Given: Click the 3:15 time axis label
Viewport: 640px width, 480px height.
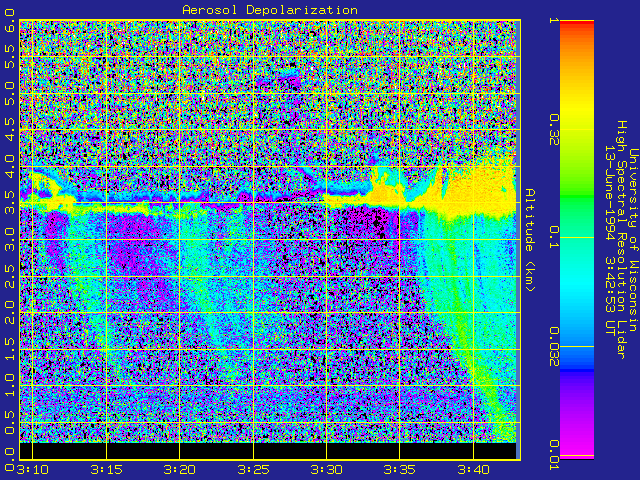Looking at the screenshot, I should [x=106, y=470].
